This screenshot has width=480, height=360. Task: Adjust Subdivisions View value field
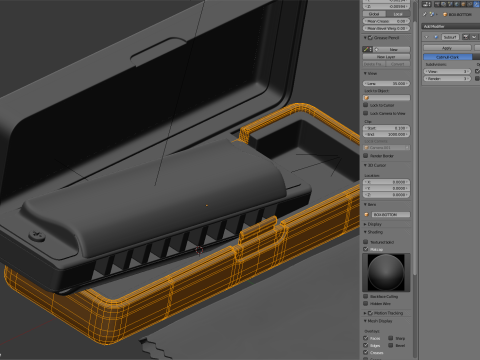pos(447,71)
